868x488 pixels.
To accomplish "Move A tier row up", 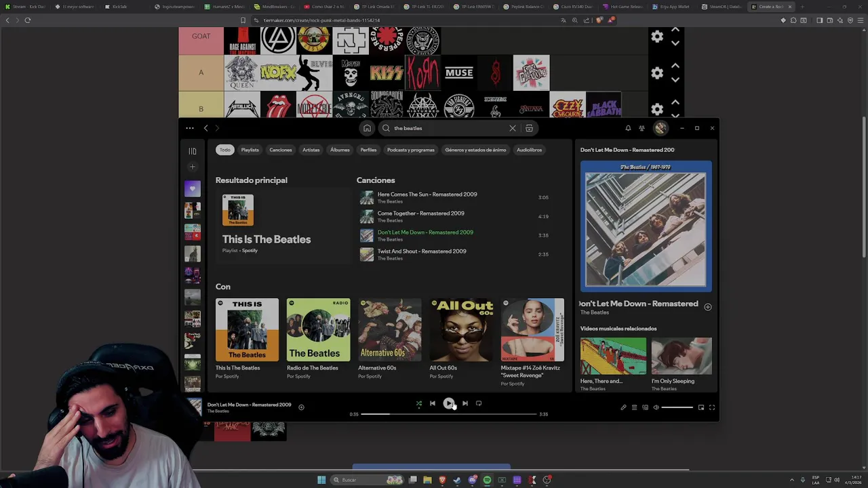I will click(x=675, y=66).
